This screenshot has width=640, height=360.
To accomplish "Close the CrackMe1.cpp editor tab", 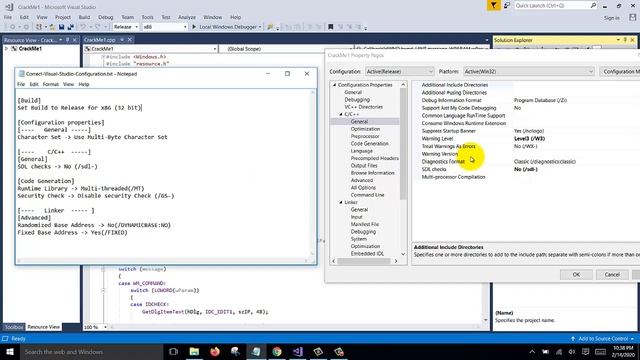I will [x=129, y=40].
